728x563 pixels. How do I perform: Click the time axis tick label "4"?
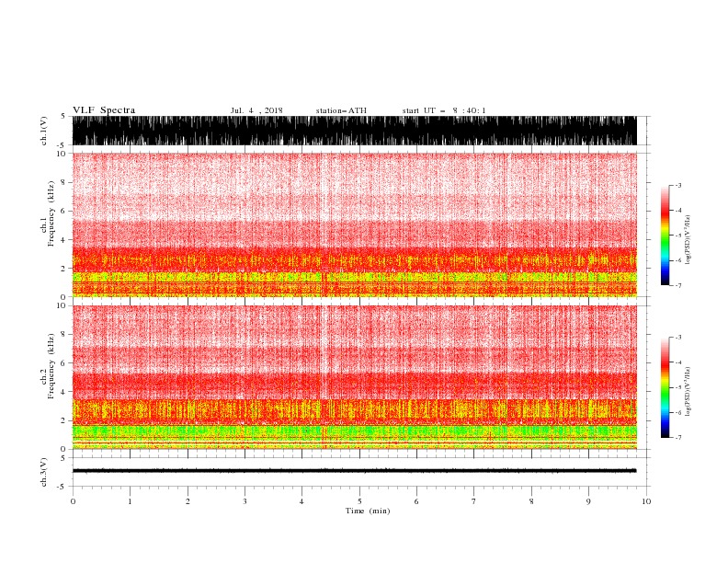[x=301, y=501]
